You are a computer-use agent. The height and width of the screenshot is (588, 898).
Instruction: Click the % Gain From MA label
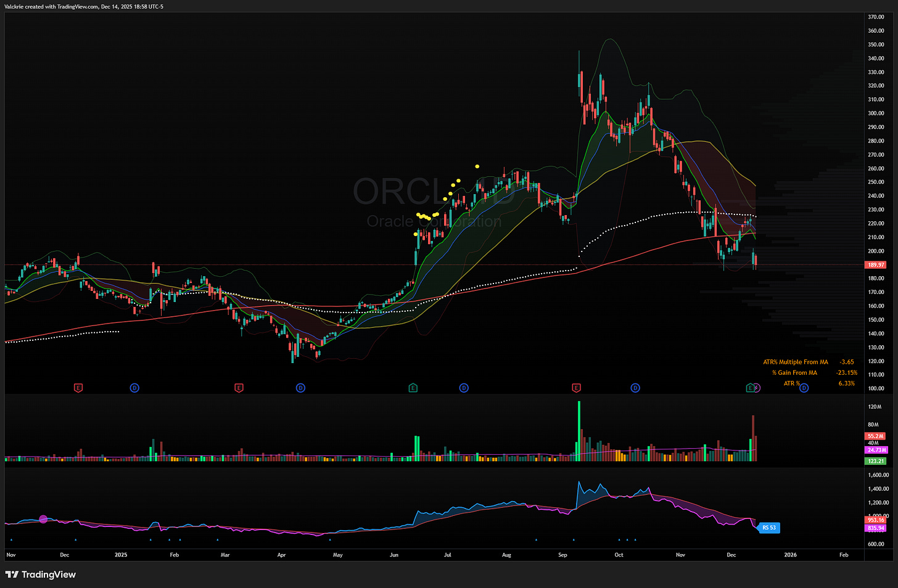(x=794, y=372)
